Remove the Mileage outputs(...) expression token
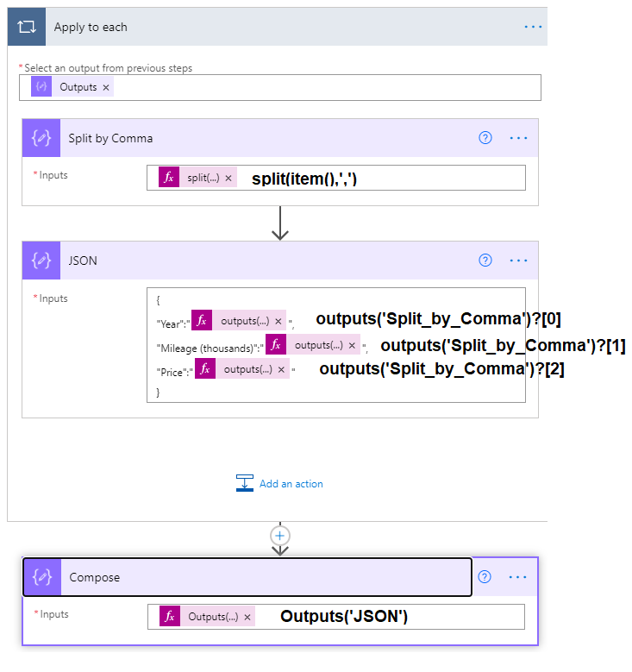Screen dimensions: 632x672 tap(352, 345)
